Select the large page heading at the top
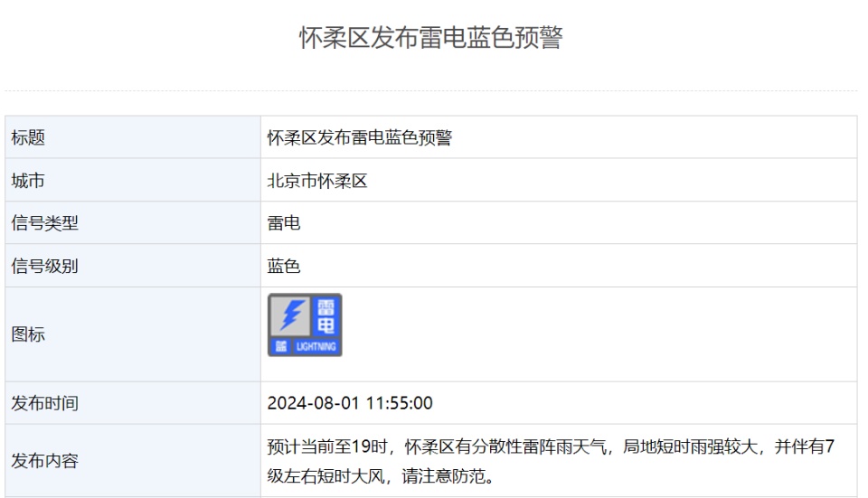 click(430, 38)
